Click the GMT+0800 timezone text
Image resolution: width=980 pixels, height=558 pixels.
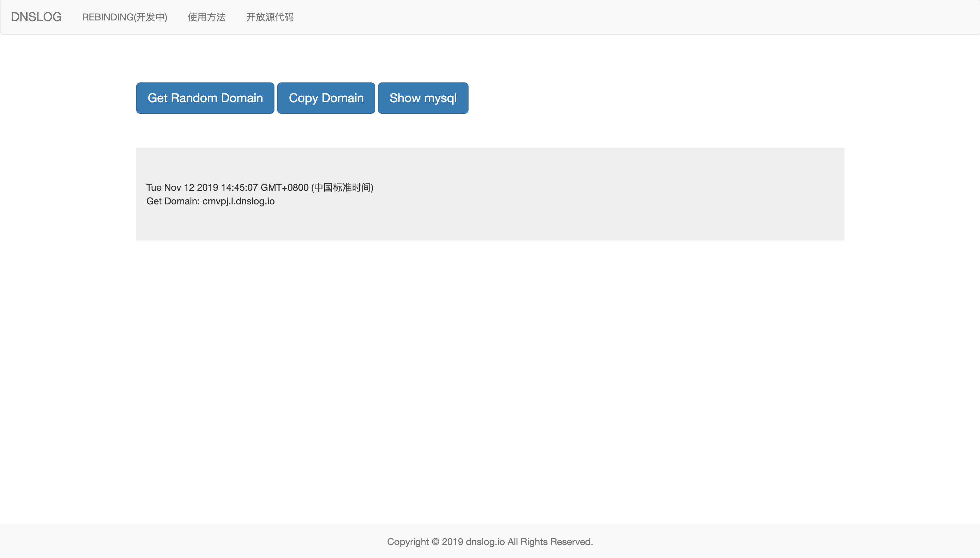pos(285,187)
